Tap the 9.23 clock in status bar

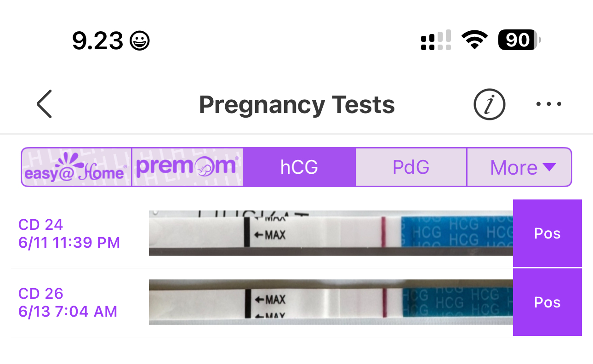97,41
